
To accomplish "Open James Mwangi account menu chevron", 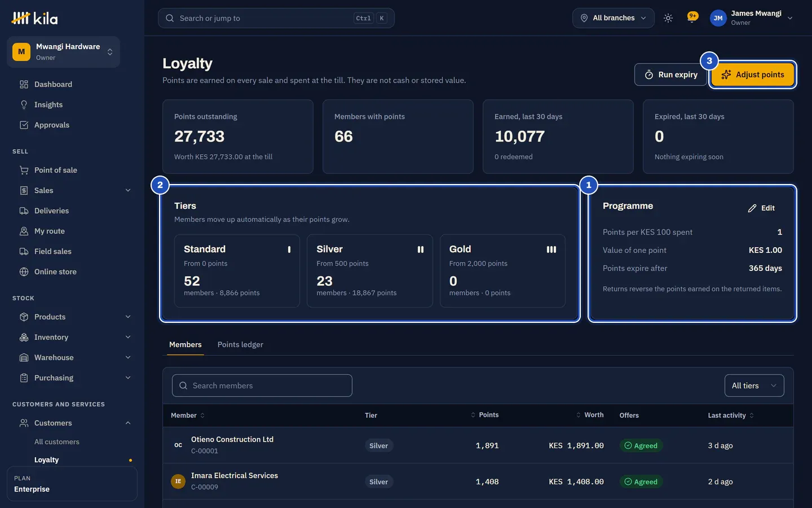I will coord(790,18).
